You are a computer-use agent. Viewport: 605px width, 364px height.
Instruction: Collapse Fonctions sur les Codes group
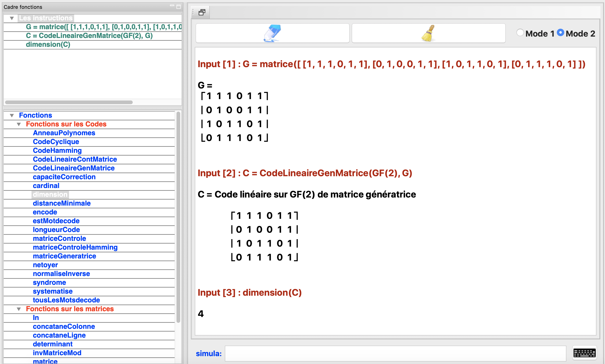click(19, 124)
